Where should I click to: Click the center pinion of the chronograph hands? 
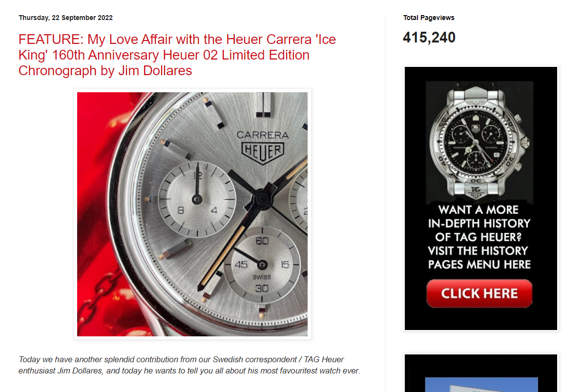click(263, 198)
